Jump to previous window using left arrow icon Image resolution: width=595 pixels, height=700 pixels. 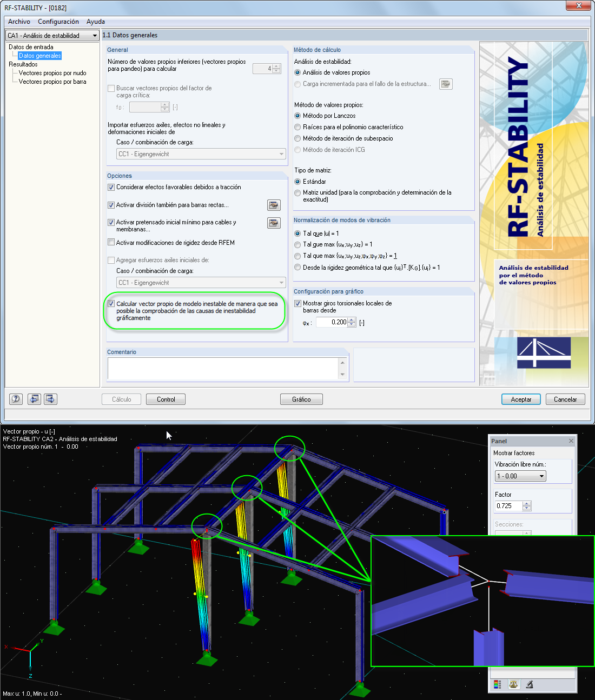(x=34, y=399)
